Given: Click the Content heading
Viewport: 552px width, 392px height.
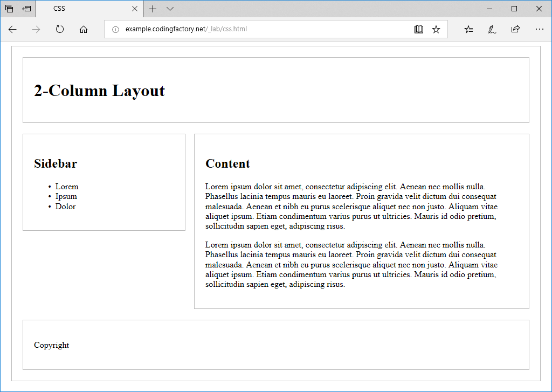Looking at the screenshot, I should tap(228, 163).
